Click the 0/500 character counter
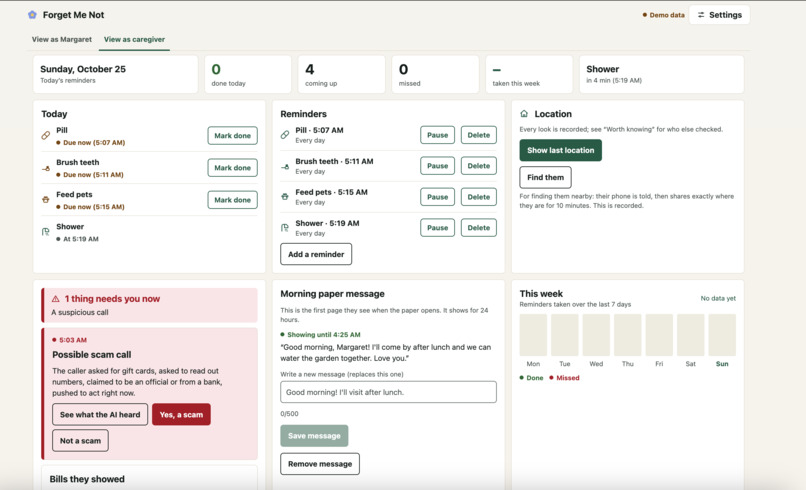806x490 pixels. [289, 413]
